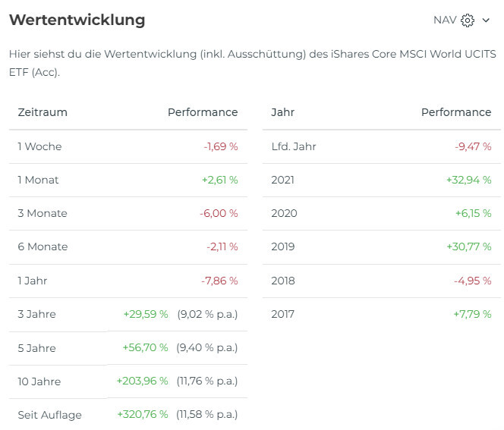Click the Wertentwicklung heading
Viewport: 504px width, 430px height.
click(77, 20)
